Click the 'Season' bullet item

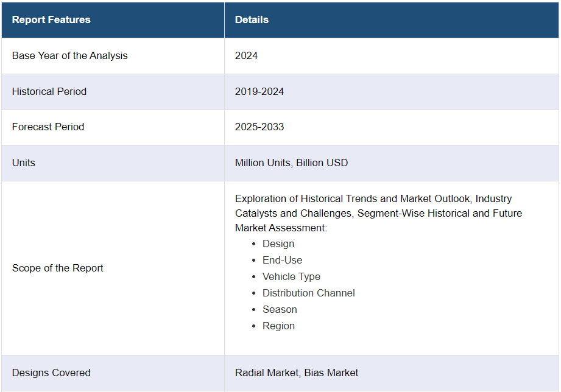point(280,309)
